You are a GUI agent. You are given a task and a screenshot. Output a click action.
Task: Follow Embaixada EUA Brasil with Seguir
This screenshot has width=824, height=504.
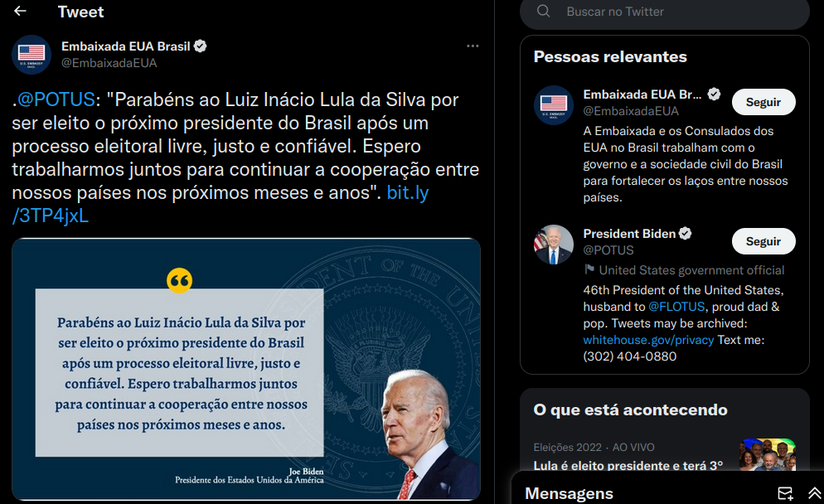[x=763, y=102]
